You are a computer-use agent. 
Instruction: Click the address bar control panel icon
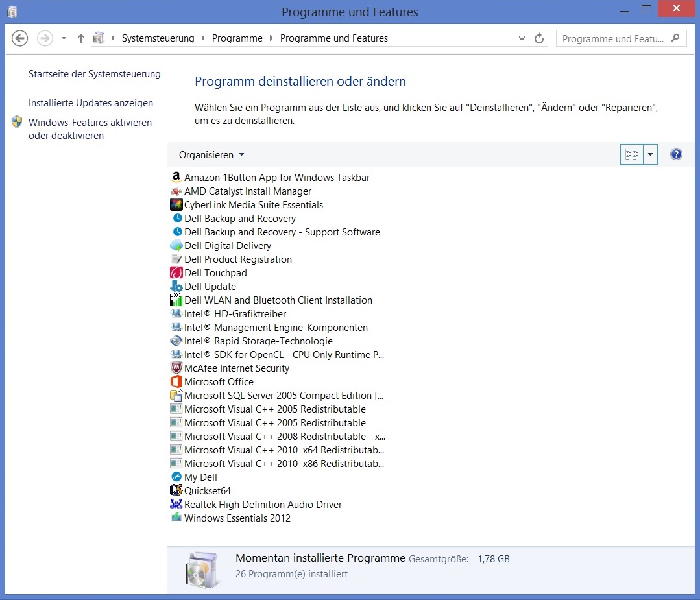pyautogui.click(x=99, y=38)
